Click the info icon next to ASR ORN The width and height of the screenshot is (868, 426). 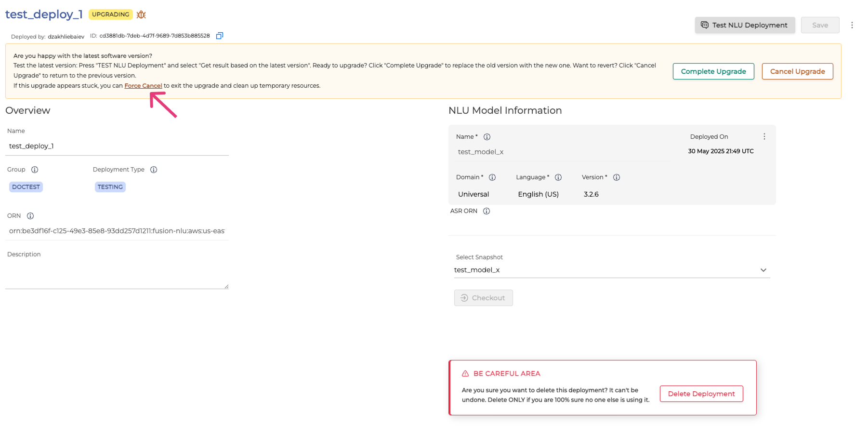[x=487, y=211]
